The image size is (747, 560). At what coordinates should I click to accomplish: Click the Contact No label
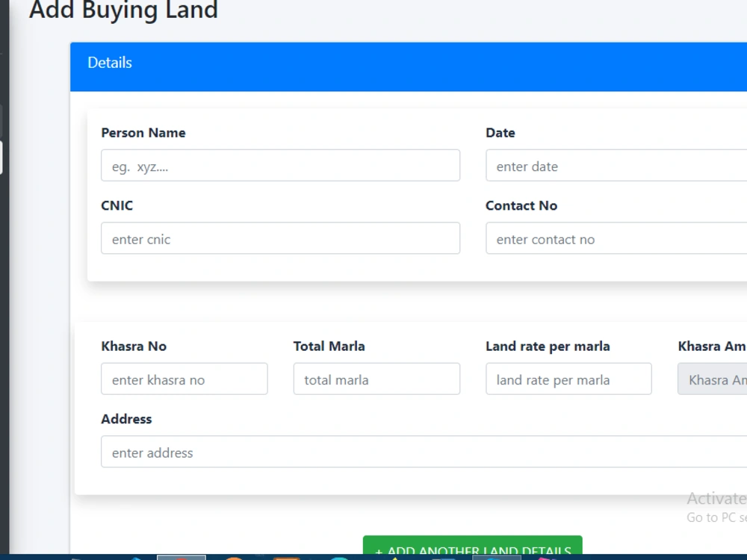coord(521,206)
